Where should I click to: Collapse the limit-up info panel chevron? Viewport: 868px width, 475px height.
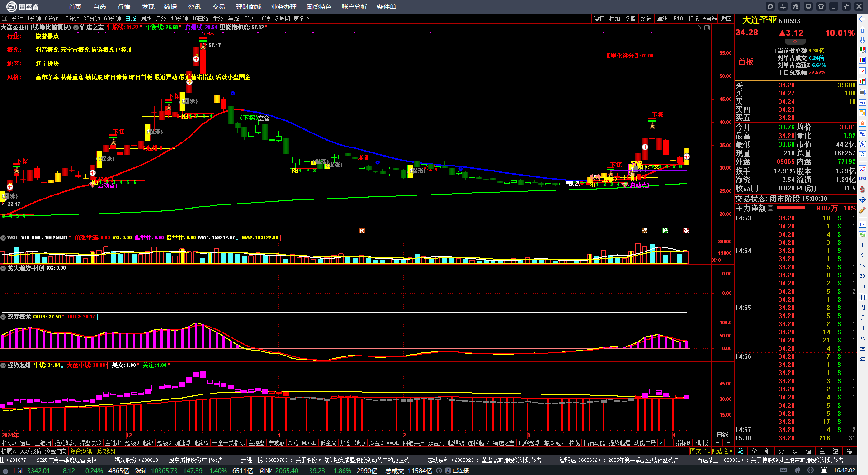[795, 42]
